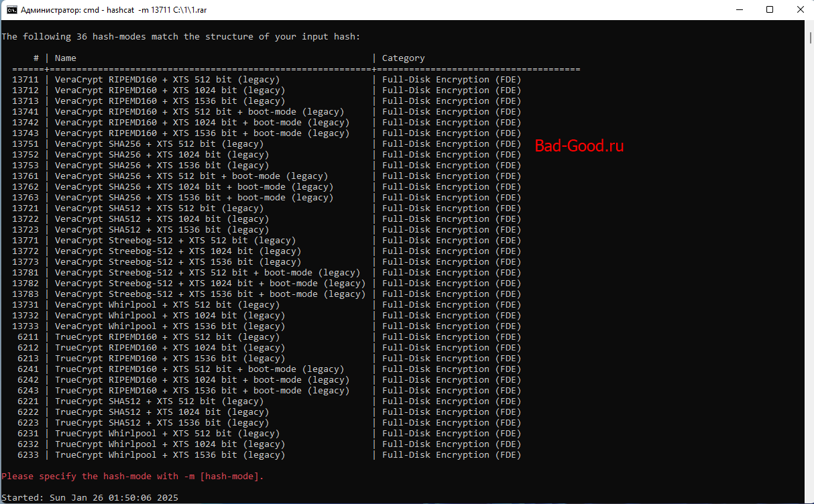Maximize the cmd window
814x504 pixels.
point(770,10)
